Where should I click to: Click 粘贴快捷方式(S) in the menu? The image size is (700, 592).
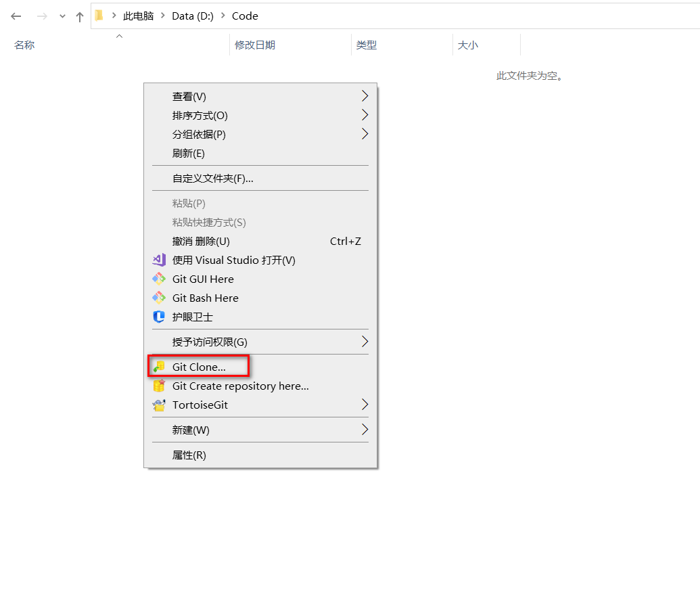tap(260, 223)
